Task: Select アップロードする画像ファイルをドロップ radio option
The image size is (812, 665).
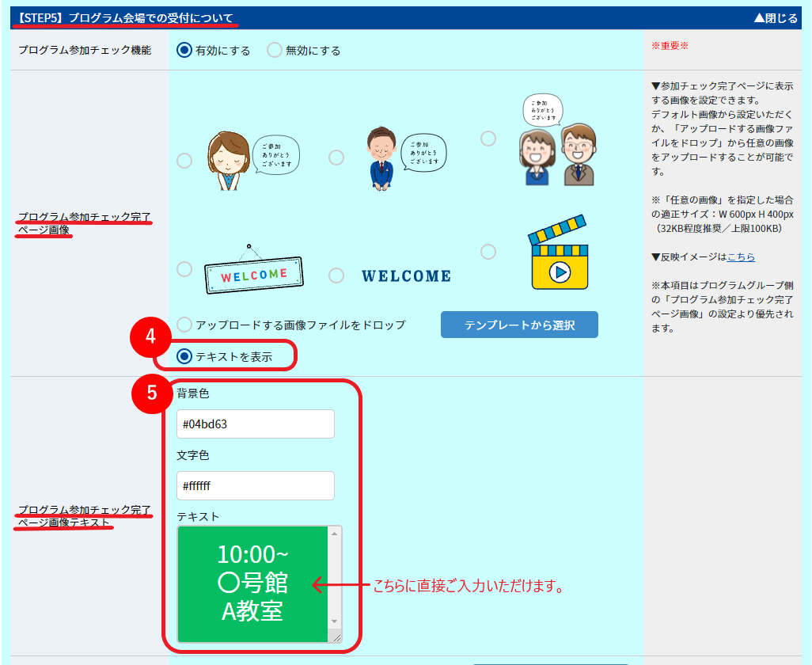Action: (x=184, y=325)
